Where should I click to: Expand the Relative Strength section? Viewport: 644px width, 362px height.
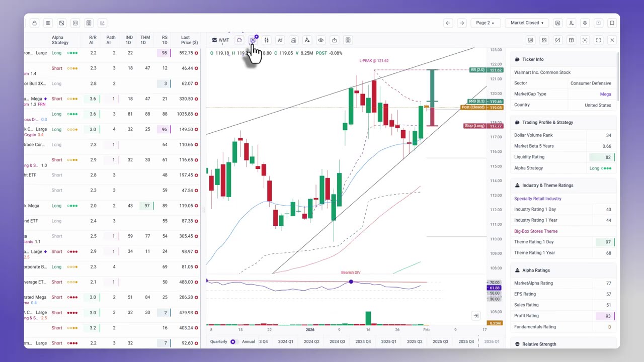point(563,344)
